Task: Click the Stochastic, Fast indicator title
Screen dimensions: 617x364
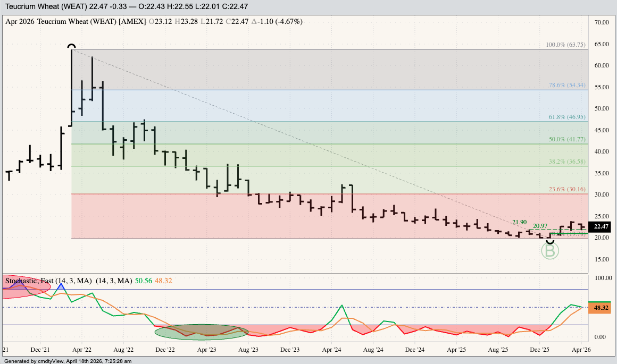Action: pos(48,281)
